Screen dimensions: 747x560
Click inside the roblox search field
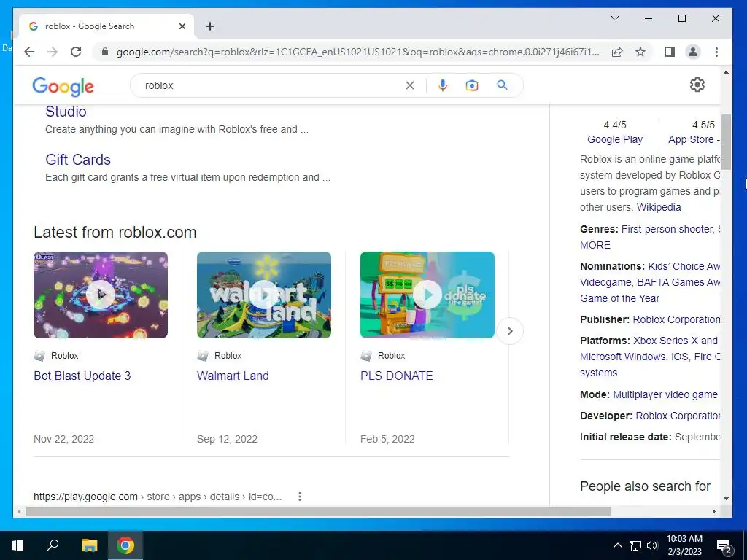(271, 85)
